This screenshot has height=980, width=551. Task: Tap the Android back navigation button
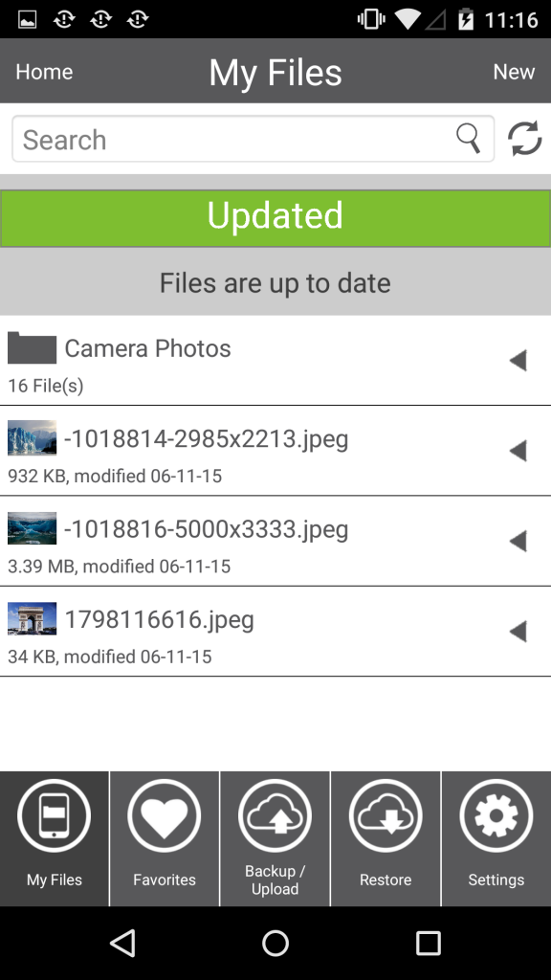pos(122,943)
